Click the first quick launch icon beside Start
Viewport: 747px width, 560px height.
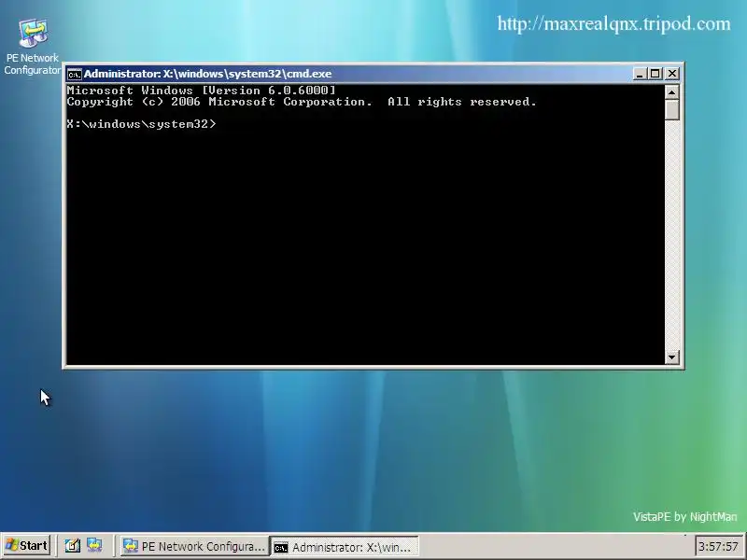click(x=73, y=545)
